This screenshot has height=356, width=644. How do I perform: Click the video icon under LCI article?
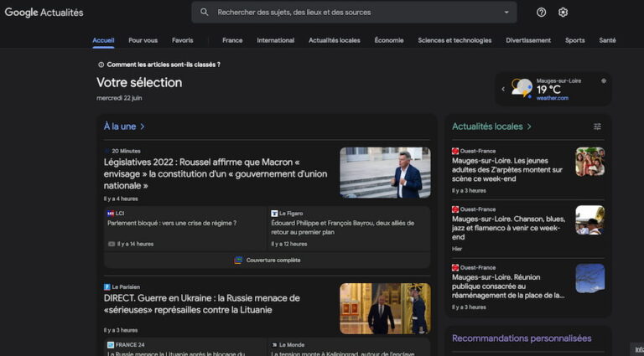112,244
